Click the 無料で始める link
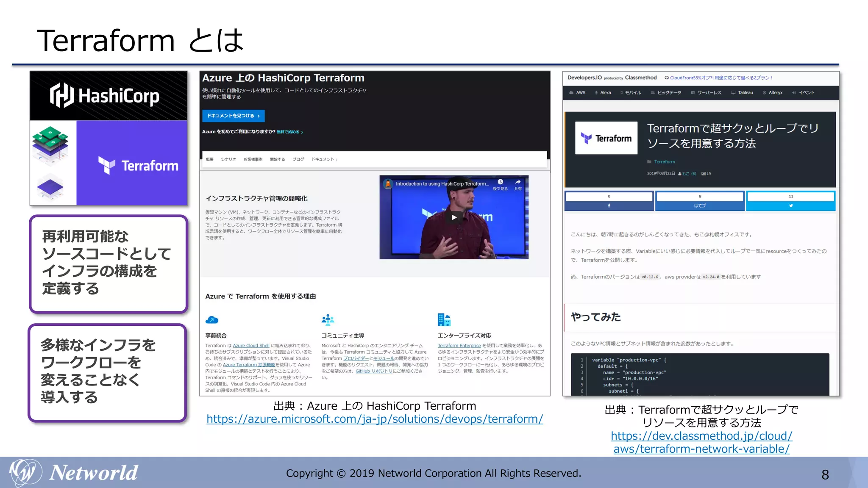Viewport: 868px width, 488px height. click(290, 132)
